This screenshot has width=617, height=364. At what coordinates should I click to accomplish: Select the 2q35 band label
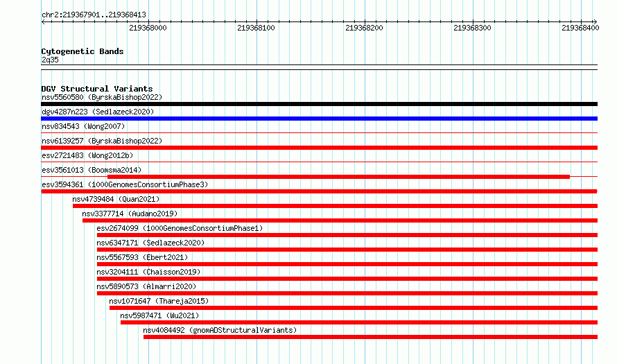tap(50, 60)
